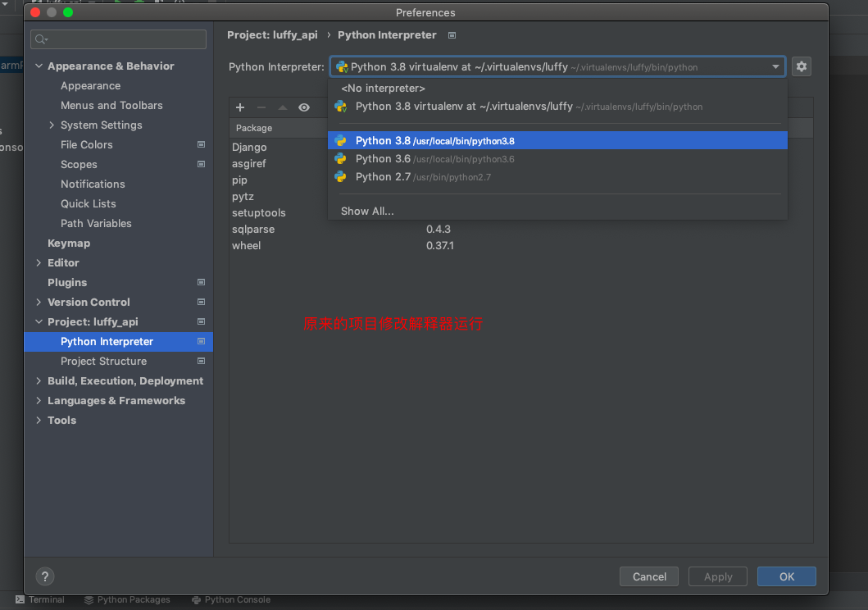Image resolution: width=868 pixels, height=610 pixels.
Task: Click the OK button
Action: coord(787,576)
